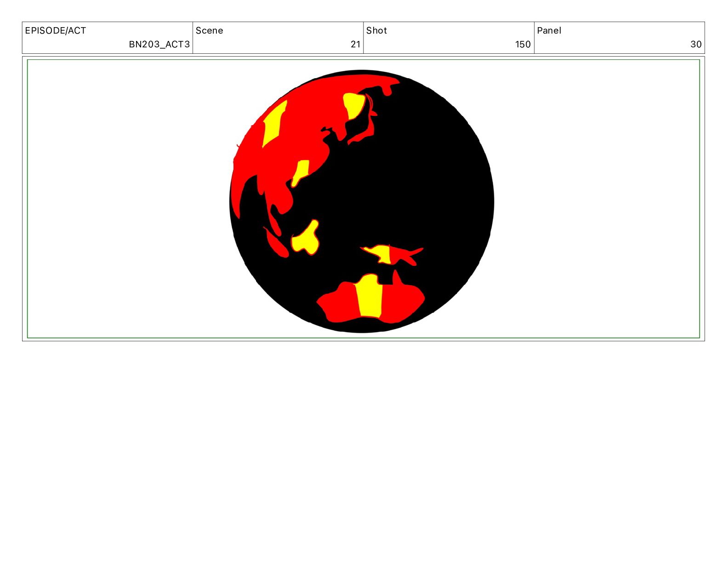
Task: Click the Scene header label
Action: click(x=210, y=31)
